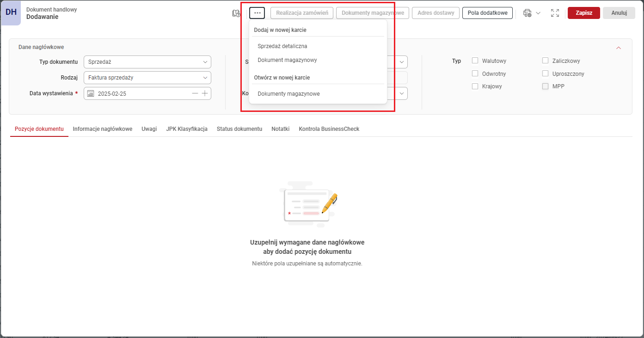Open print options dropdown arrow
The width and height of the screenshot is (644, 338).
[538, 13]
